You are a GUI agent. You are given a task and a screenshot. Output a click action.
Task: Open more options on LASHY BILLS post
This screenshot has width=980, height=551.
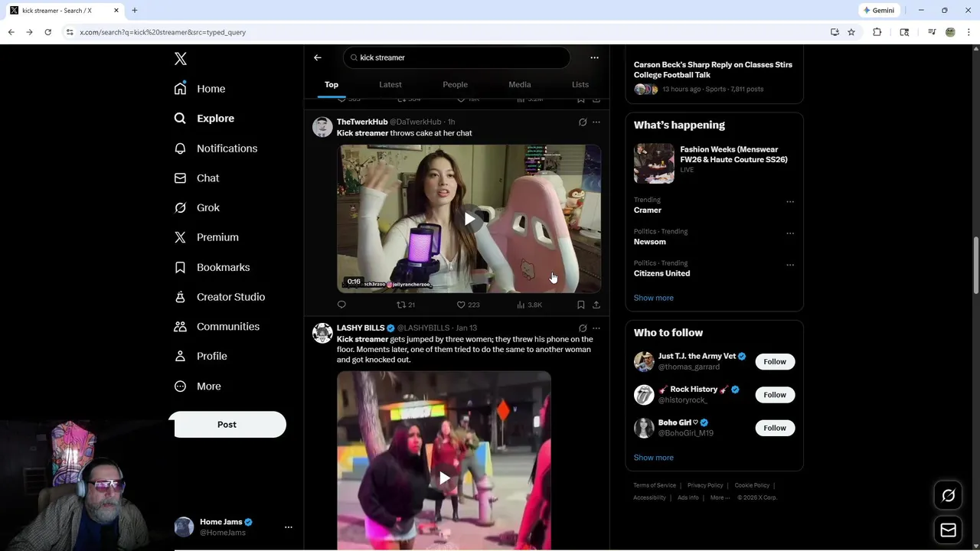click(x=596, y=328)
